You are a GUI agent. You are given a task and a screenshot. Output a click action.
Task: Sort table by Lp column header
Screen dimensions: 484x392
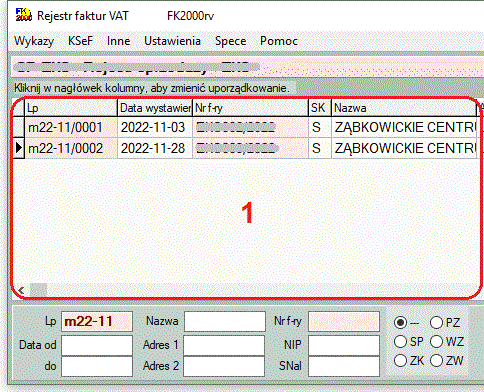(x=71, y=108)
